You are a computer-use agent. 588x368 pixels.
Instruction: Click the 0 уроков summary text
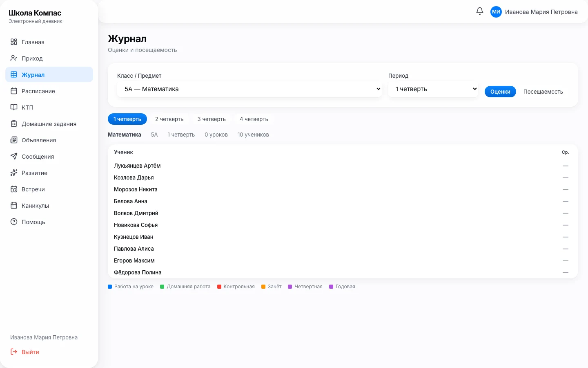216,135
